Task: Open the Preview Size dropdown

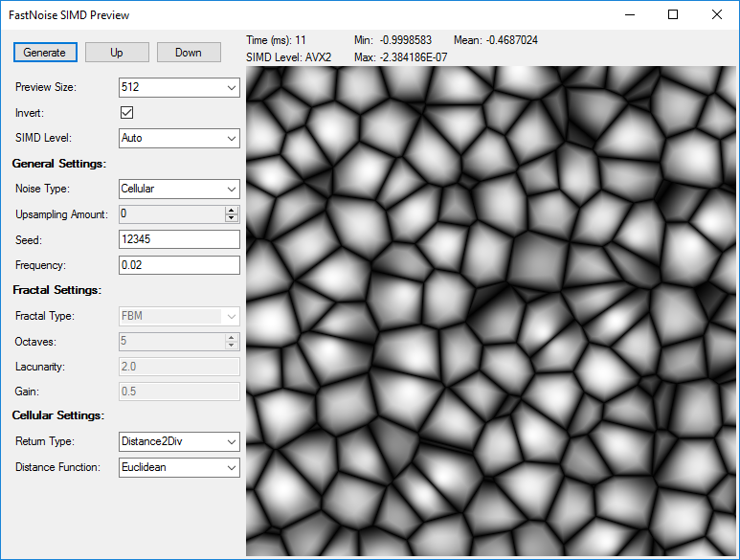Action: (178, 87)
